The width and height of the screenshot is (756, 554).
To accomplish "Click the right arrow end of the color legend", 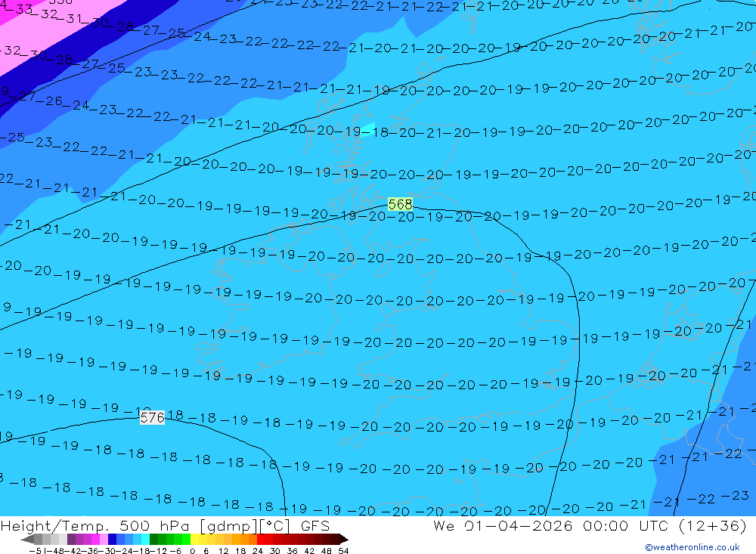I will click(344, 539).
